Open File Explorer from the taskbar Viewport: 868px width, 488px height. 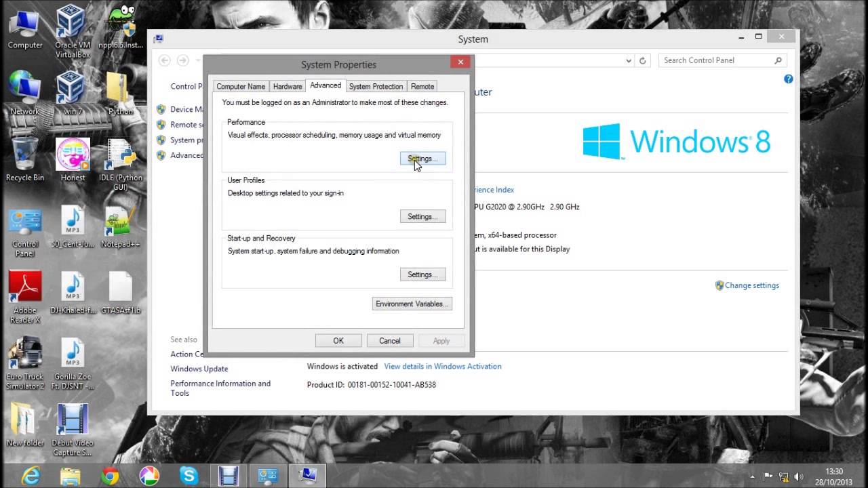[71, 475]
